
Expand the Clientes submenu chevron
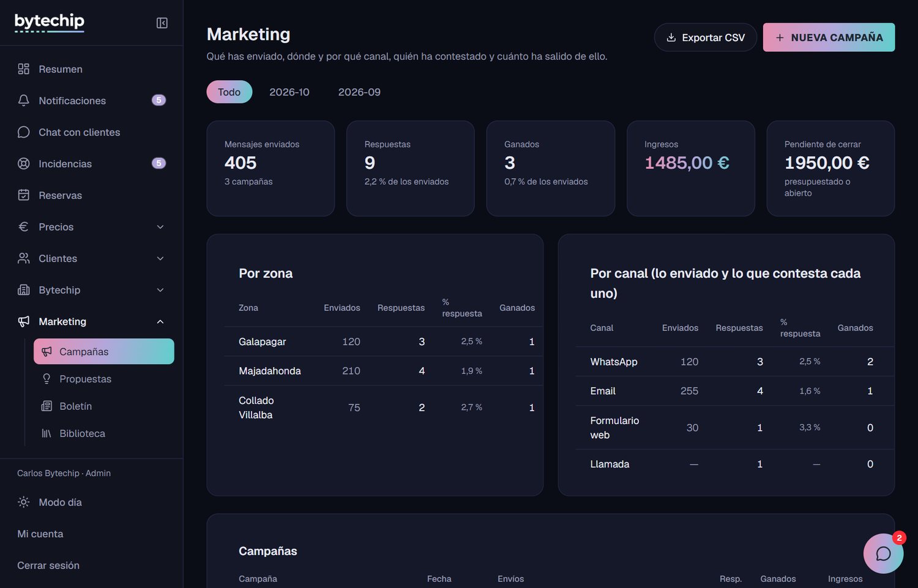click(x=160, y=258)
